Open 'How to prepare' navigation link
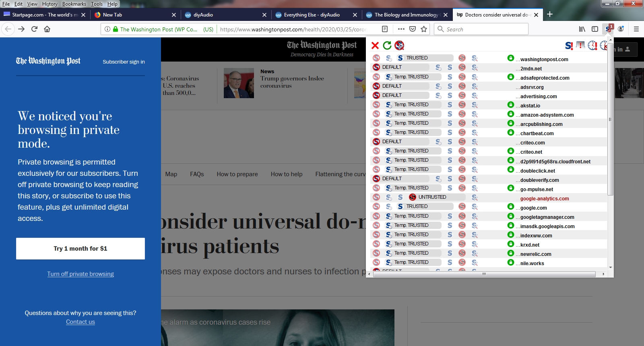Image resolution: width=644 pixels, height=346 pixels. click(x=237, y=174)
